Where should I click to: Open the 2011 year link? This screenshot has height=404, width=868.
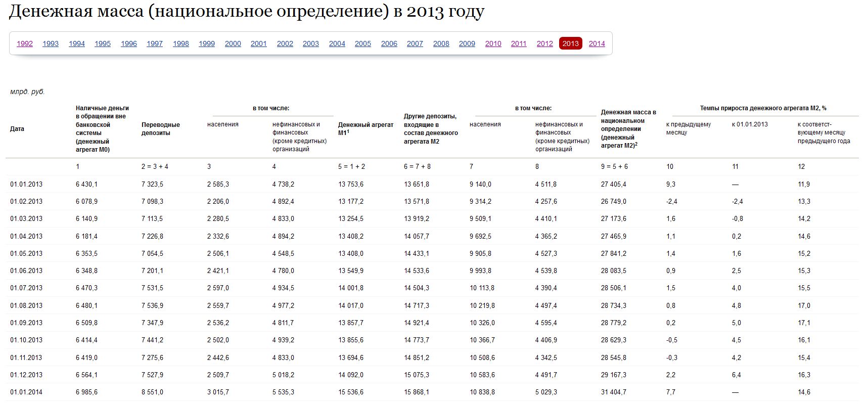pos(519,43)
